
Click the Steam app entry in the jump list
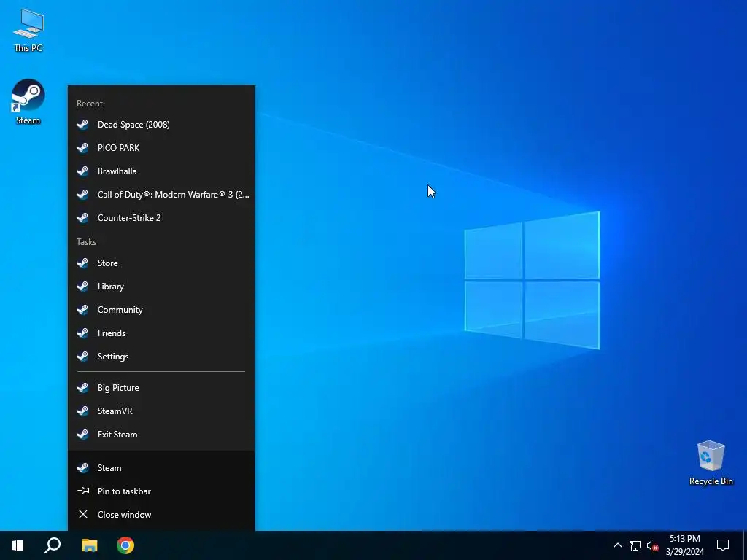tap(161, 467)
